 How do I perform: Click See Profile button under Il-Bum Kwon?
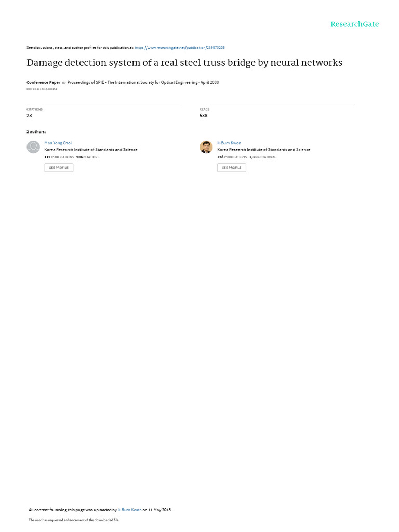click(232, 168)
